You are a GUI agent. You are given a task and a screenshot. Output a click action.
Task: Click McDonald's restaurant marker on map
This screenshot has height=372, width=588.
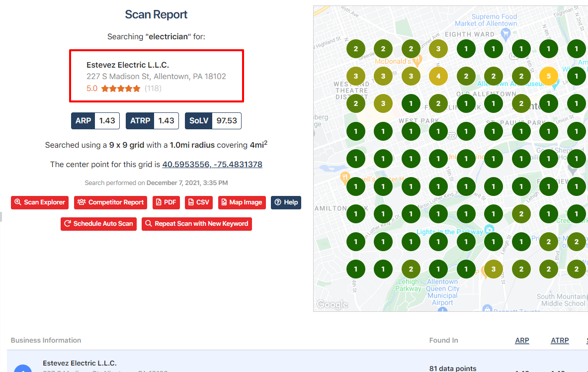tap(418, 60)
